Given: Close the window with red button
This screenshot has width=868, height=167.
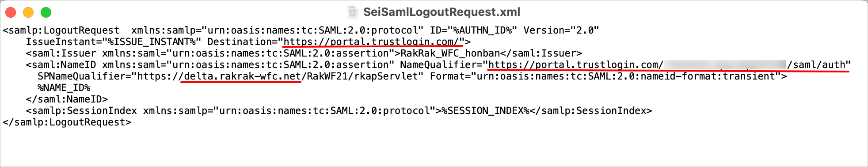Looking at the screenshot, I should tap(11, 12).
